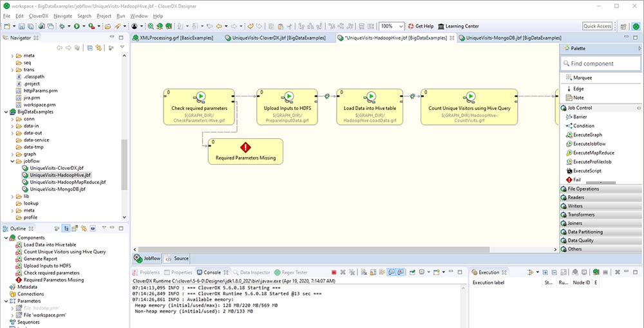
Task: Click the Save All toolbar icon
Action: pyautogui.click(x=30, y=26)
